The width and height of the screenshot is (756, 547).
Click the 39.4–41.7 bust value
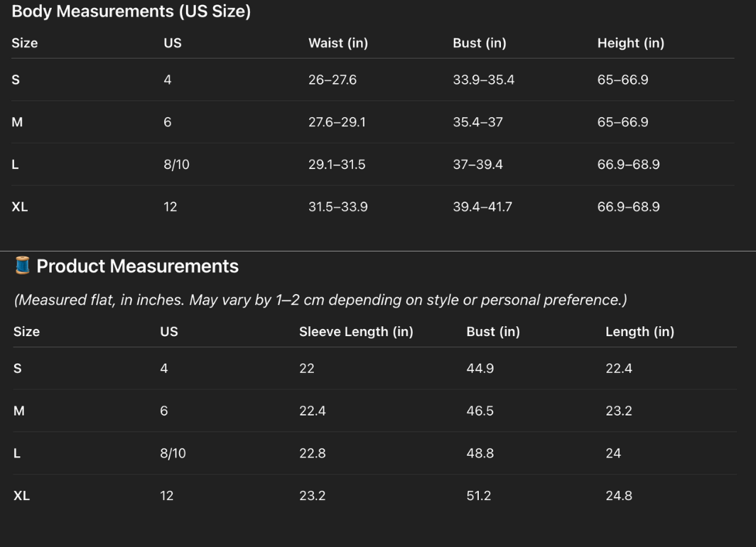pyautogui.click(x=482, y=207)
